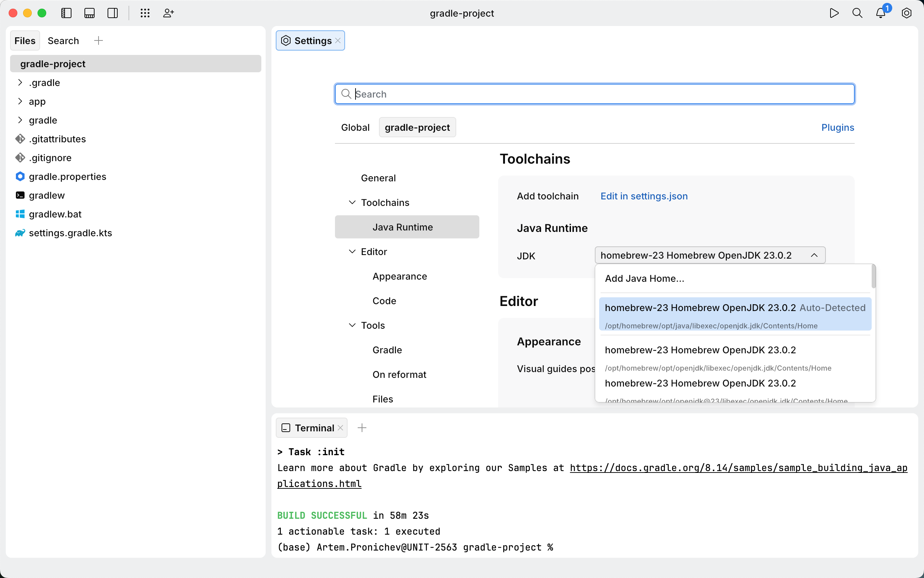Viewport: 924px width, 578px height.
Task: Click the Settings tab gear icon
Action: click(286, 40)
